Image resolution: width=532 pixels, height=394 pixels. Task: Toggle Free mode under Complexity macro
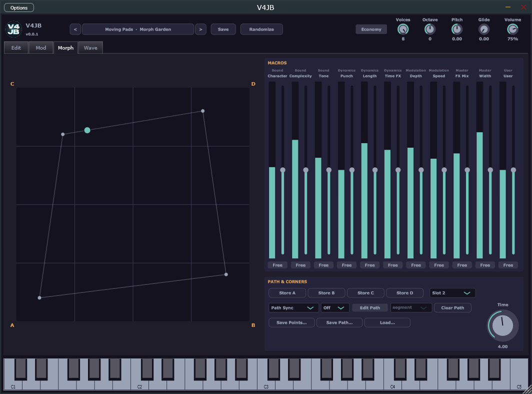point(300,265)
